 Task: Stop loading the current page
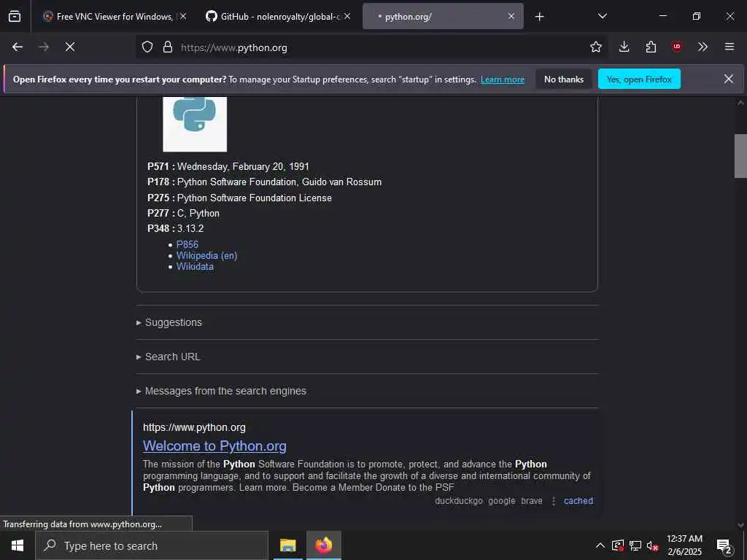coord(69,47)
